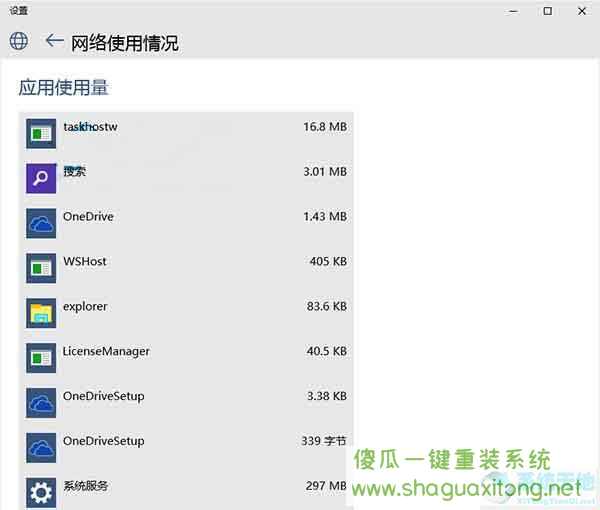Maximize the 设置 window
Viewport: 600px width, 510px height.
pos(548,11)
